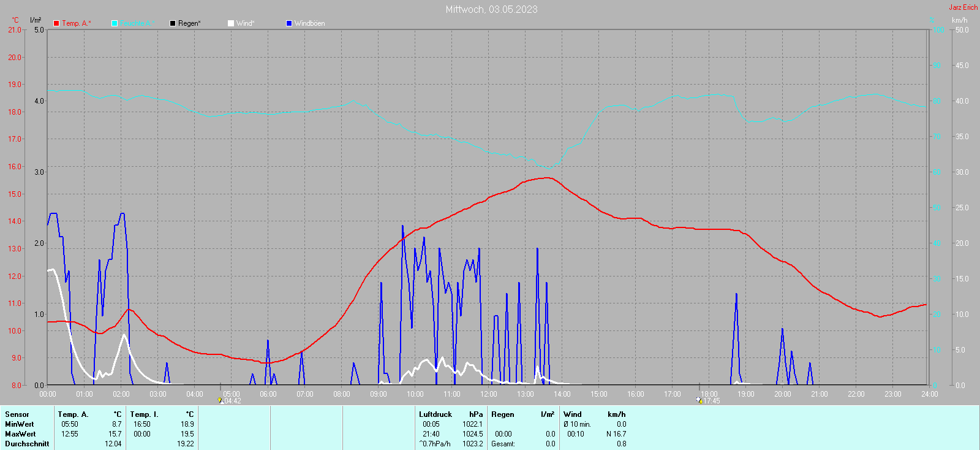This screenshot has height=450, width=980.
Task: Click the 21.0 temperature axis value
Action: pos(14,30)
